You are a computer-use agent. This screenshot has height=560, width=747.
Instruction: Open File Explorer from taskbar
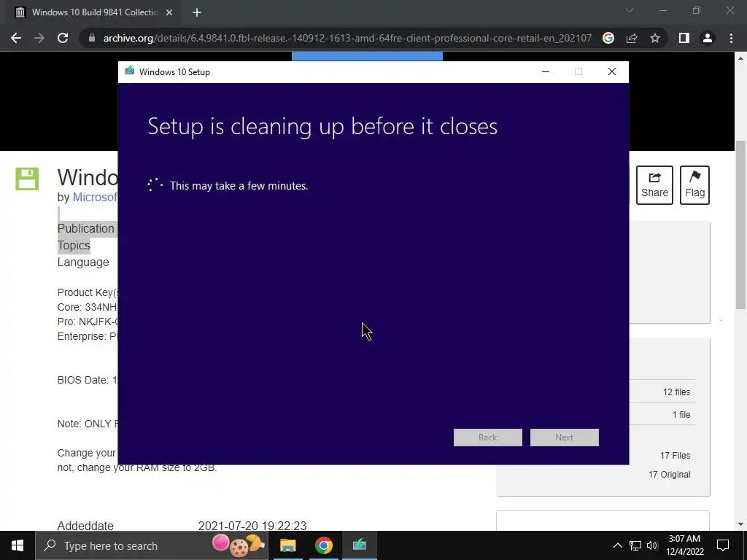(x=287, y=545)
